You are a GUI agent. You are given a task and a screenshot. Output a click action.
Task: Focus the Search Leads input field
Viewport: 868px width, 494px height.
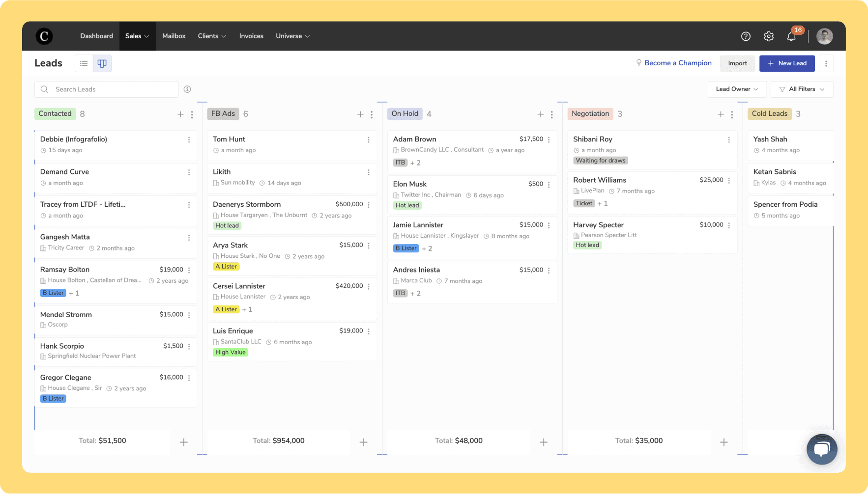(113, 89)
